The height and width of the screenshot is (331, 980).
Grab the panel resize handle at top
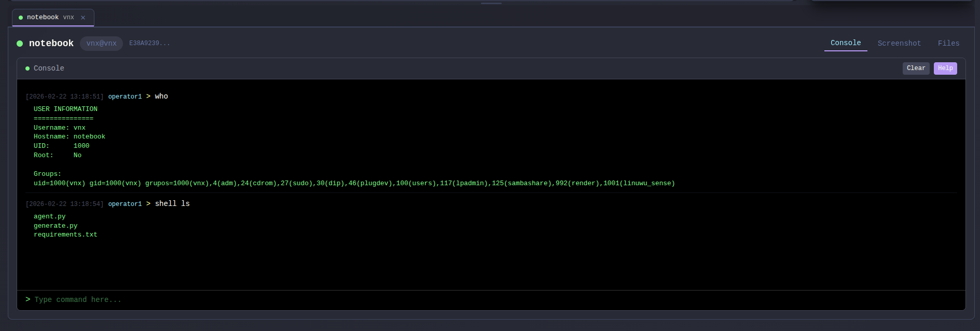[491, 3]
